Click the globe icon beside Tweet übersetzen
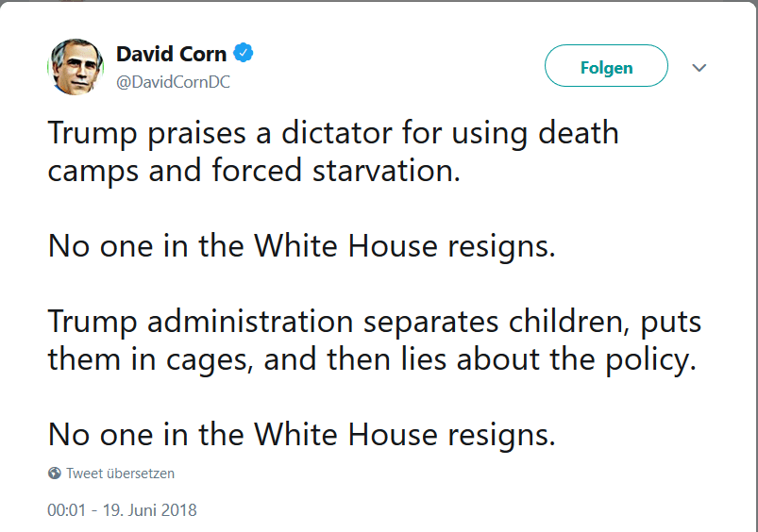The width and height of the screenshot is (758, 532). pos(55,474)
